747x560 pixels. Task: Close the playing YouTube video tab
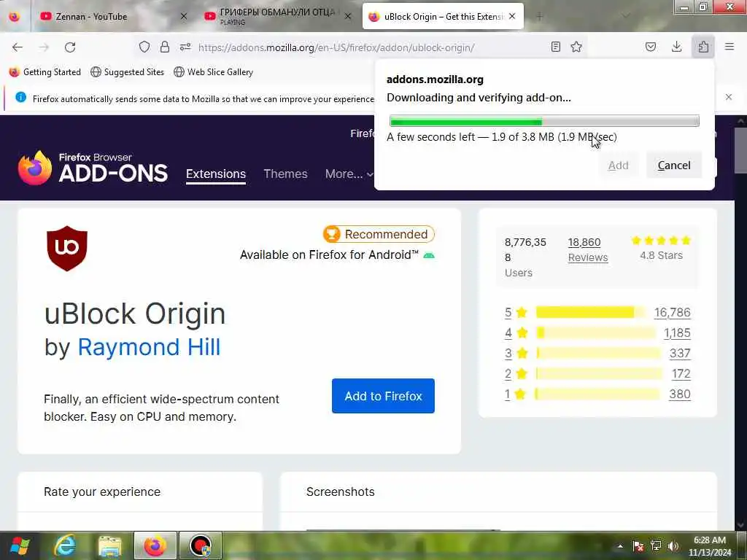[348, 17]
